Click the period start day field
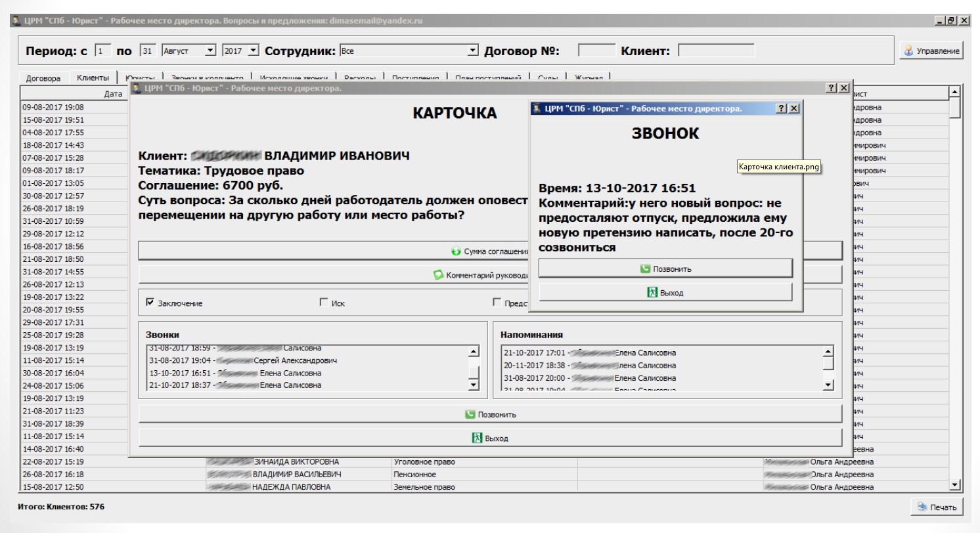The width and height of the screenshot is (980, 533). 103,50
